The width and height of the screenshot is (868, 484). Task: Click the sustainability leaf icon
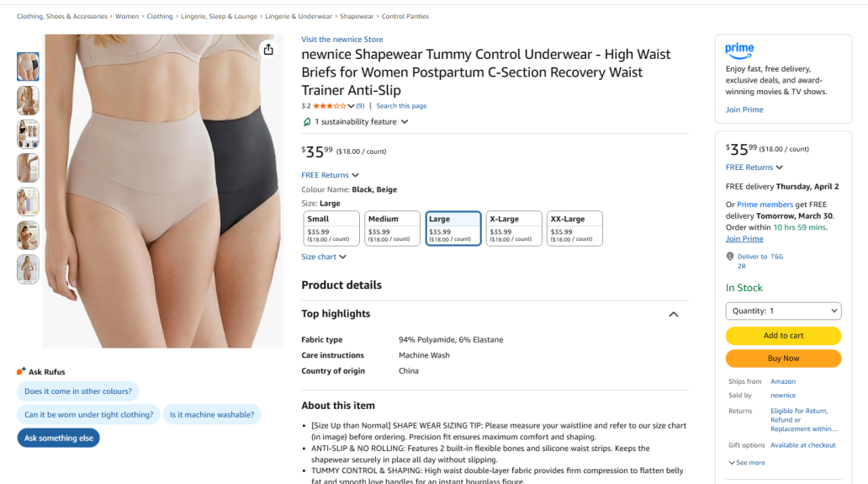[307, 122]
